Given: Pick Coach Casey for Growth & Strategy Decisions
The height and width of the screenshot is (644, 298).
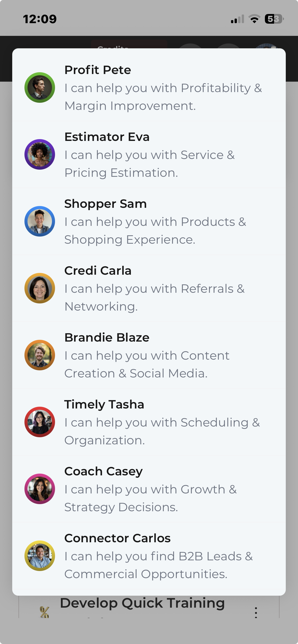Looking at the screenshot, I should [x=149, y=489].
